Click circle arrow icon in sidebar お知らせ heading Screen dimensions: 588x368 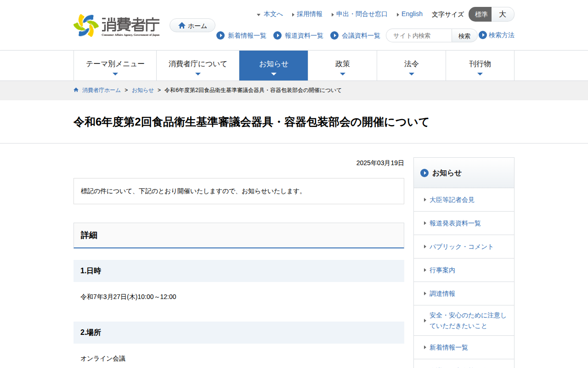424,173
